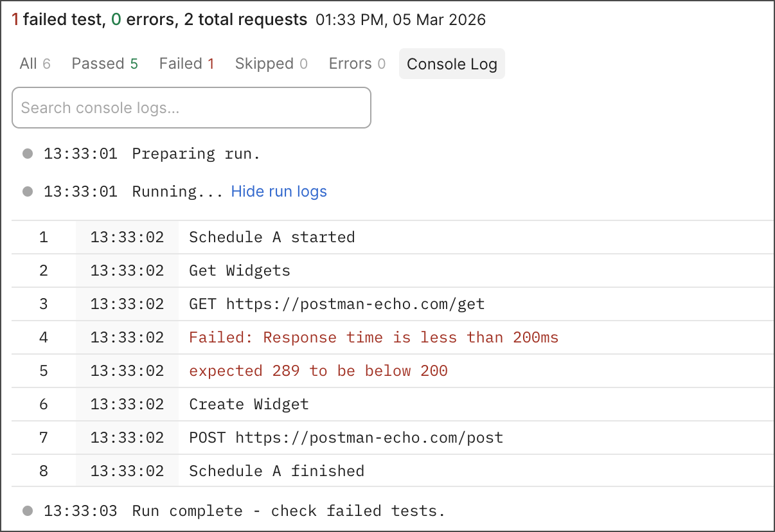Image resolution: width=775 pixels, height=532 pixels.
Task: Click the status dot beside Preparing run
Action: click(27, 154)
